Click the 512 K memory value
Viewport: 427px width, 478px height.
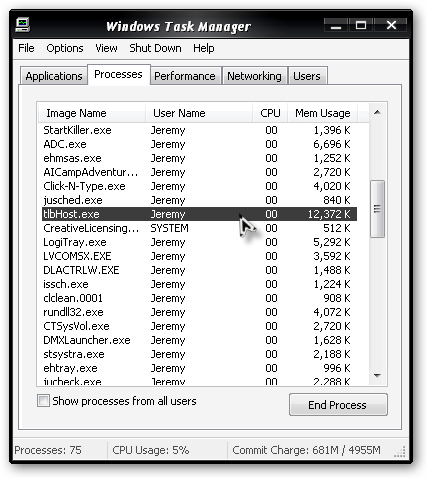pyautogui.click(x=337, y=228)
